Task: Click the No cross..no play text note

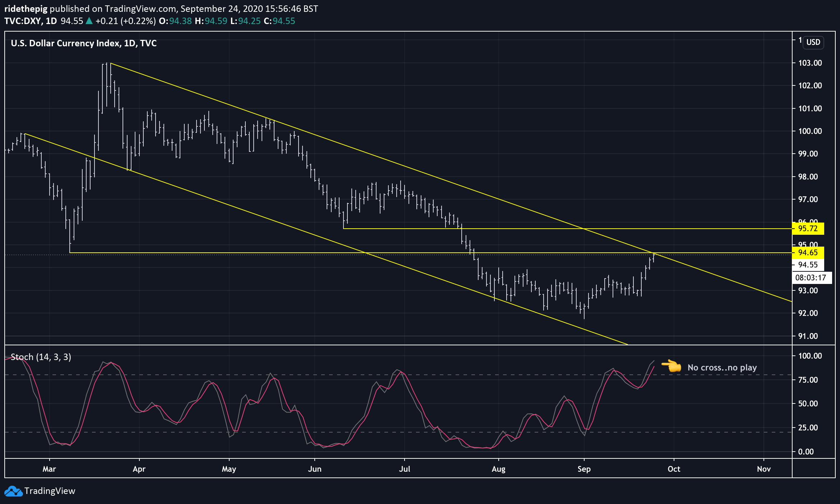Action: click(x=722, y=368)
